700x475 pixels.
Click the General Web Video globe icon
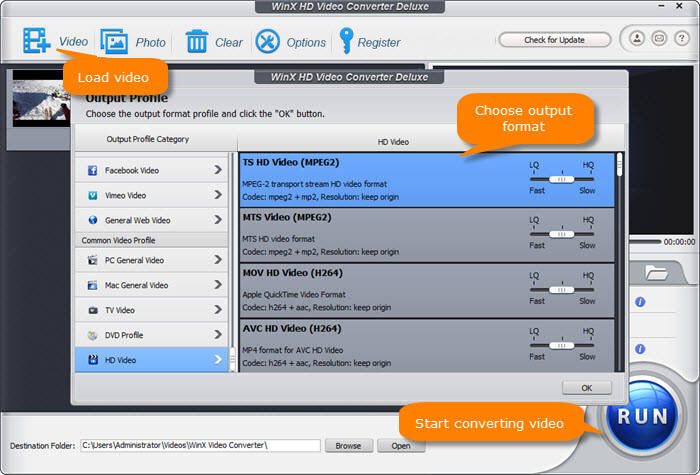click(x=92, y=220)
